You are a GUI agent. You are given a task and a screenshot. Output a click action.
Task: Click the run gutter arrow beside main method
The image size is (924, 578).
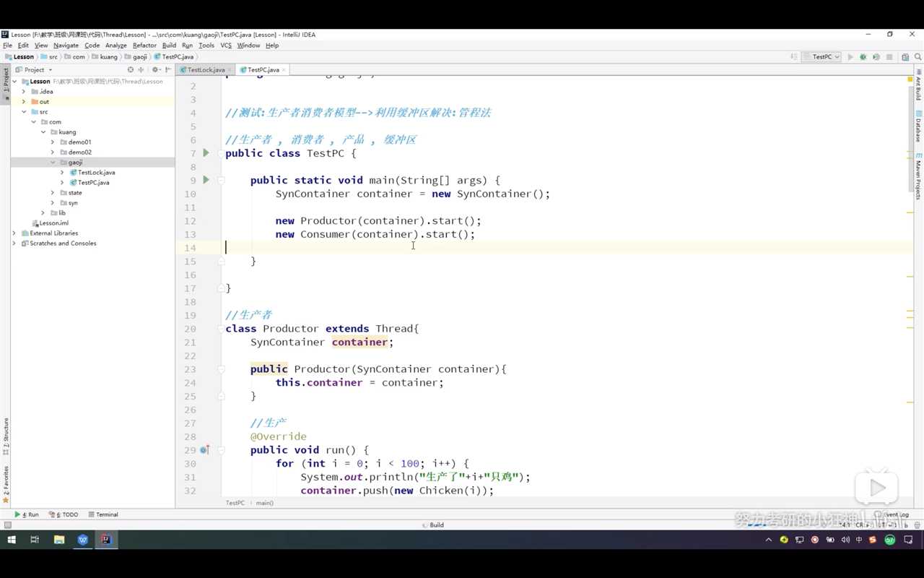pos(206,180)
